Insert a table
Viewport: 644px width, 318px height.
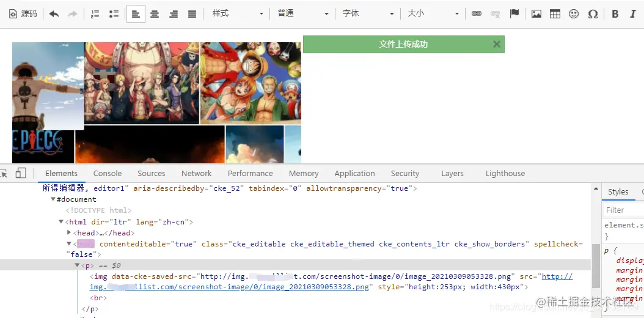(555, 13)
